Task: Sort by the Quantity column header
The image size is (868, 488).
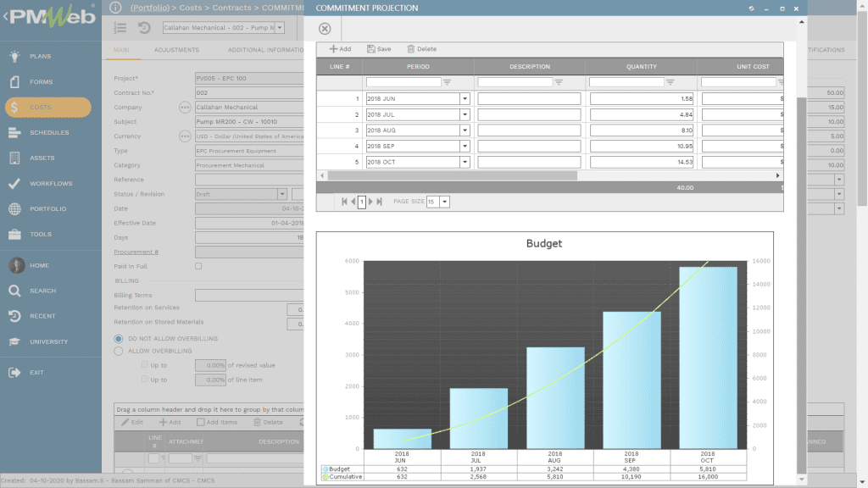Action: coord(642,66)
